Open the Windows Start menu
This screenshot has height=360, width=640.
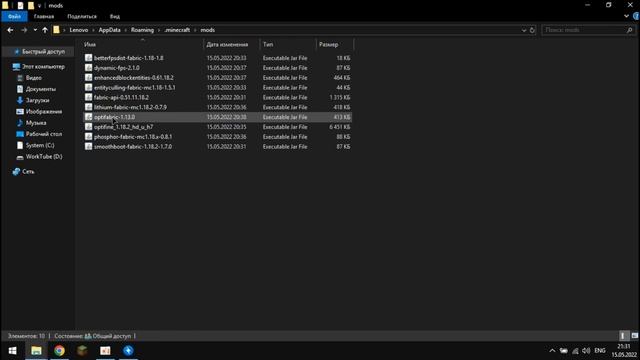(12, 351)
